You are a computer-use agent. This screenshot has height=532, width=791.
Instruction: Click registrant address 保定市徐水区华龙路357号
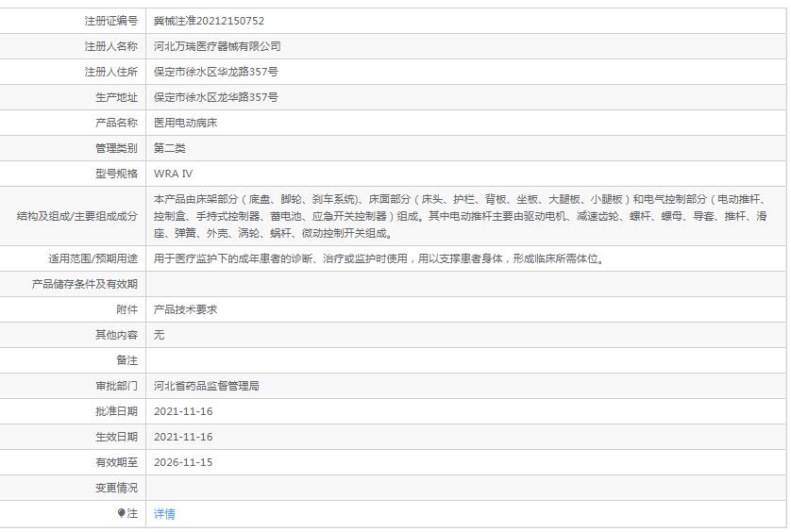(x=216, y=72)
